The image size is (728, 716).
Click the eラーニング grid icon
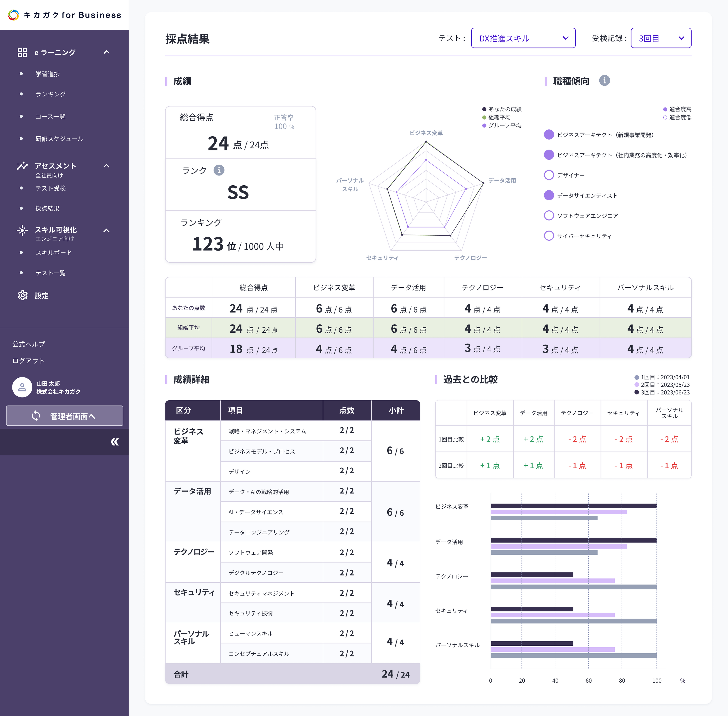pyautogui.click(x=22, y=53)
